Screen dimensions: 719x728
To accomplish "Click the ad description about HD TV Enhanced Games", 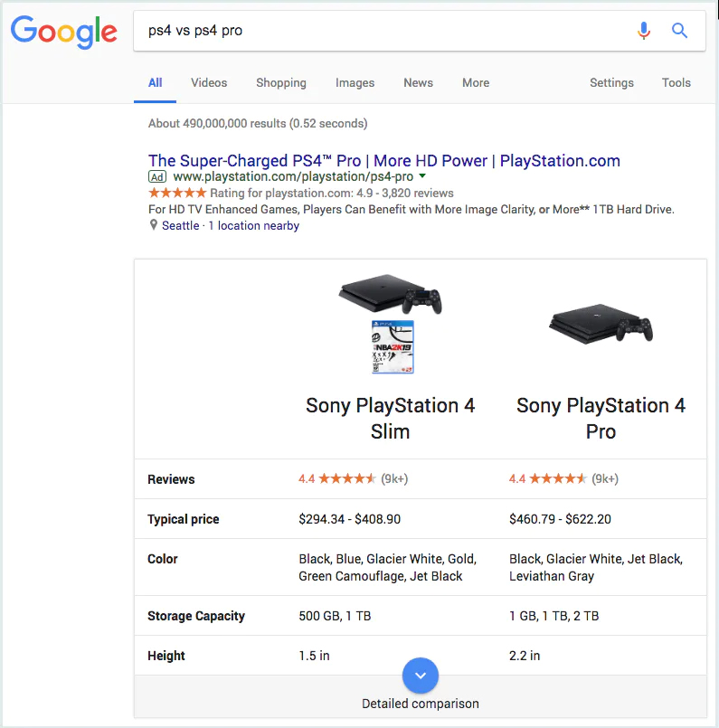I will tap(412, 210).
